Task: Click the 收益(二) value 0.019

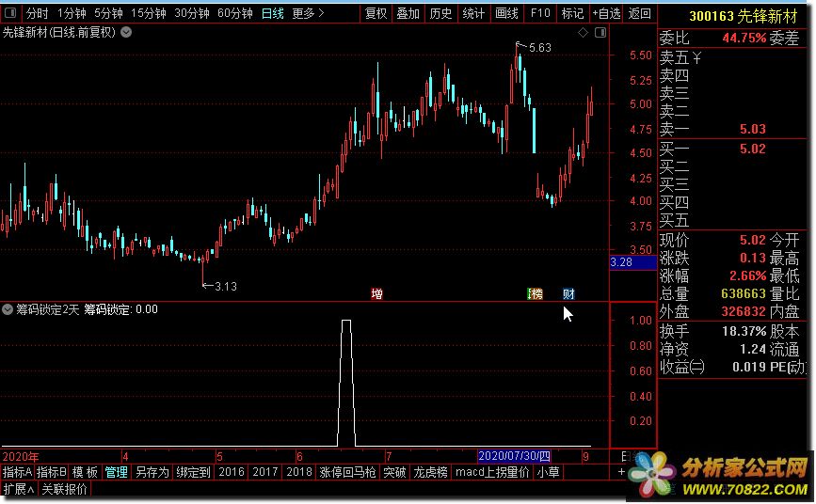Action: (749, 368)
